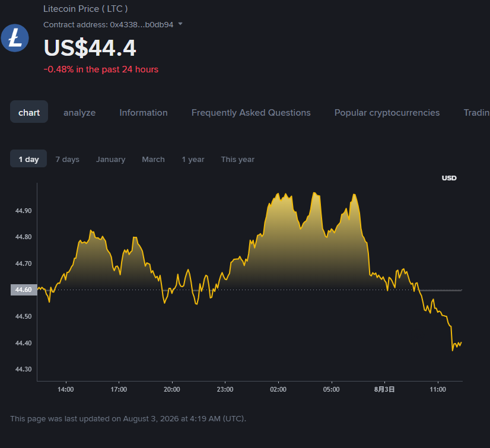The height and width of the screenshot is (448, 490).
Task: Select the 7 days time range
Action: [67, 160]
